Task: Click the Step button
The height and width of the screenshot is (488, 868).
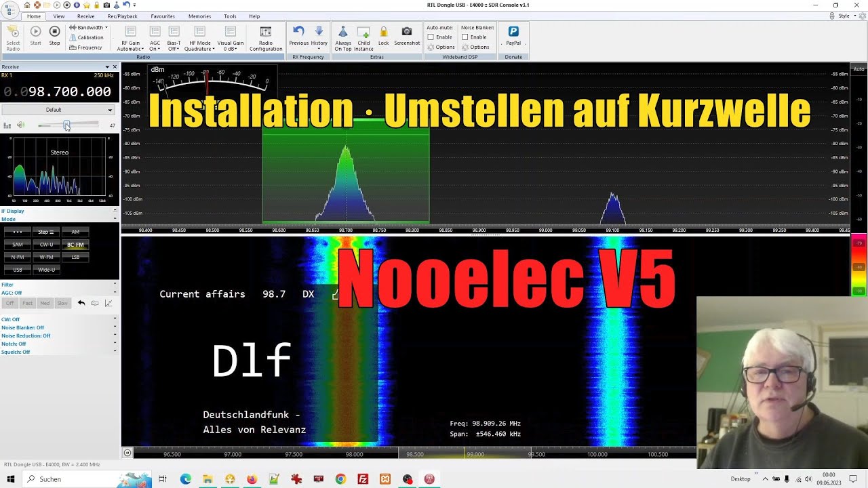Action: coord(46,232)
